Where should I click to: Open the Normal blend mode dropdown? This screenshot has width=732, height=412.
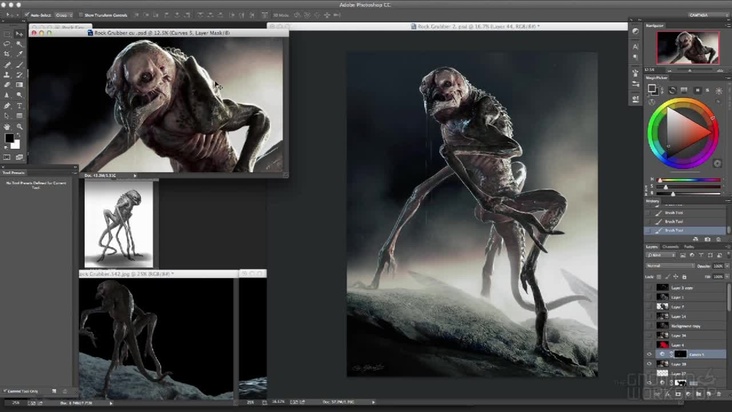pos(671,265)
